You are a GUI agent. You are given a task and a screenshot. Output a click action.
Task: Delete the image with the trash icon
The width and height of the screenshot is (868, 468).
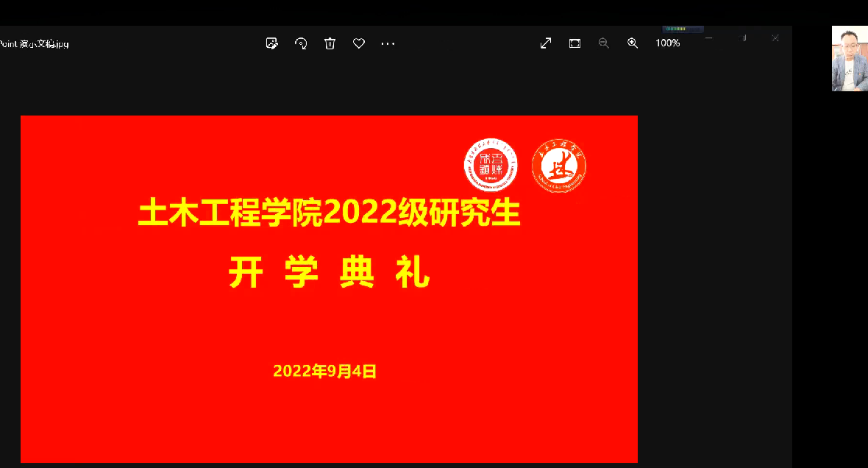[330, 43]
